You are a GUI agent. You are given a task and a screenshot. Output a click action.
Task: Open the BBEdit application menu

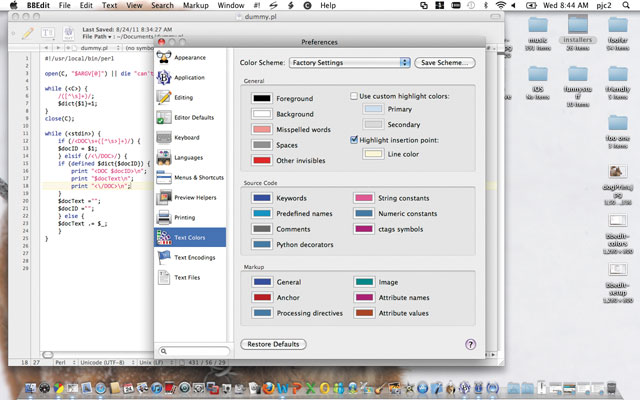38,5
